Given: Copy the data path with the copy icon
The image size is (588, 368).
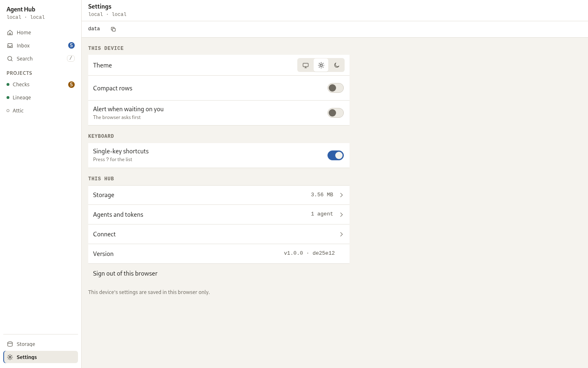Looking at the screenshot, I should pyautogui.click(x=114, y=29).
